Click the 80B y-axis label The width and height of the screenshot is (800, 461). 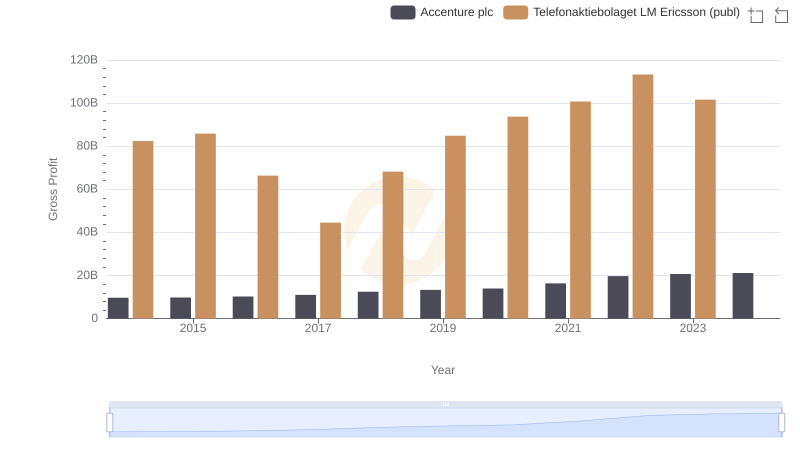tap(87, 146)
